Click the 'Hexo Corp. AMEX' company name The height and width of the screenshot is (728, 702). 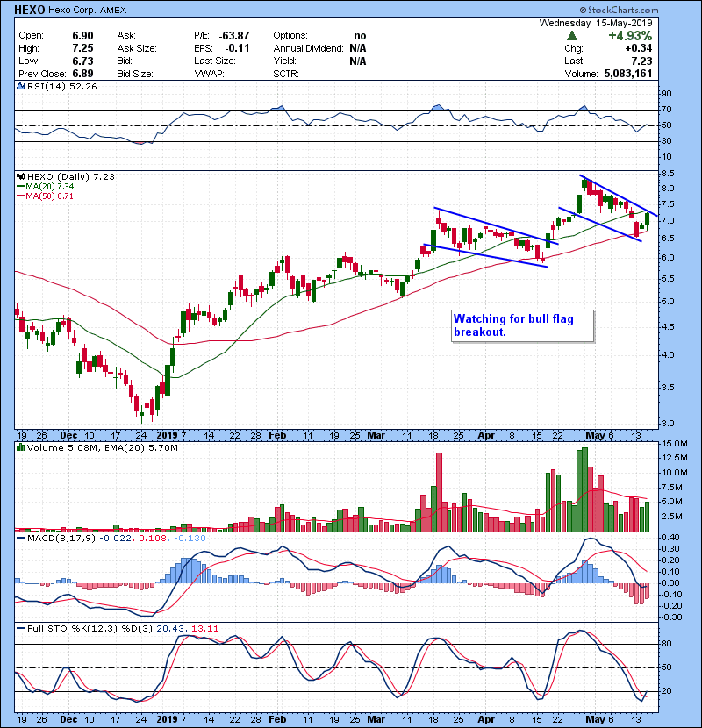point(88,10)
